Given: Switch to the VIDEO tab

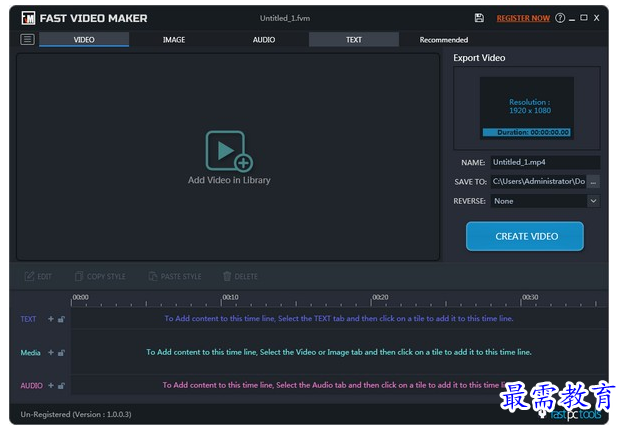Looking at the screenshot, I should point(84,40).
